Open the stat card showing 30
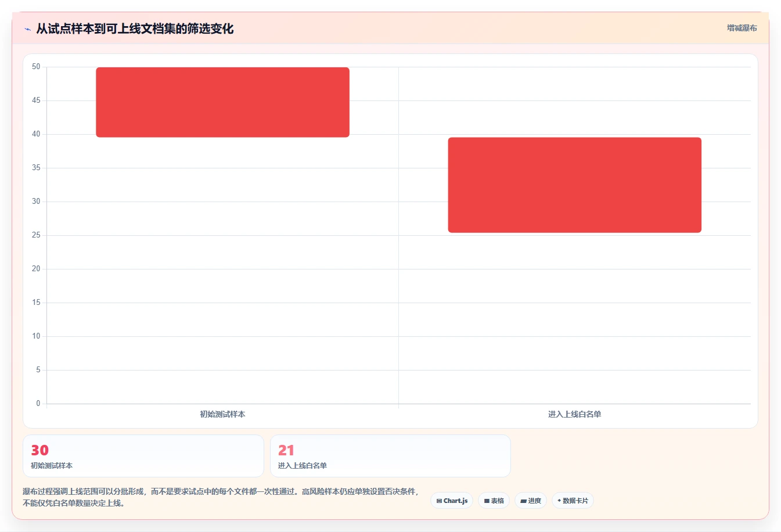Viewport: 781px width, 532px height. pos(143,456)
